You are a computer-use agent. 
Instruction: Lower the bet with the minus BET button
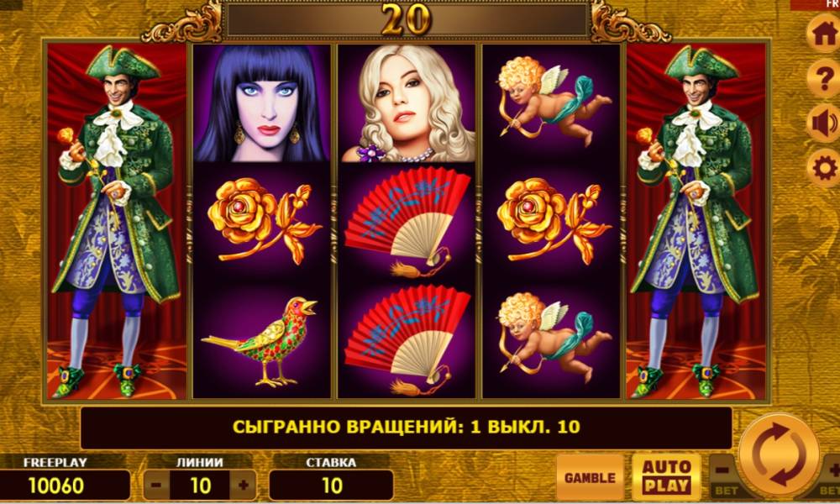click(724, 475)
